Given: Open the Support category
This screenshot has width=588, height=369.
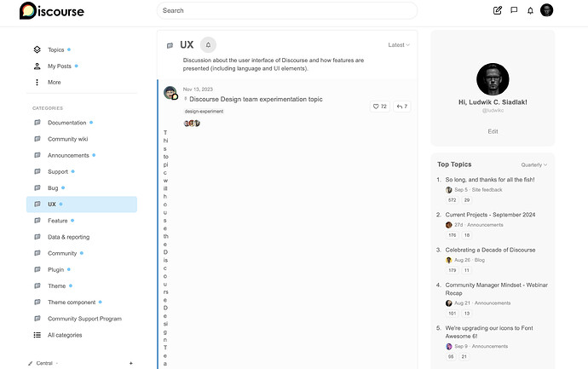Looking at the screenshot, I should (x=58, y=171).
